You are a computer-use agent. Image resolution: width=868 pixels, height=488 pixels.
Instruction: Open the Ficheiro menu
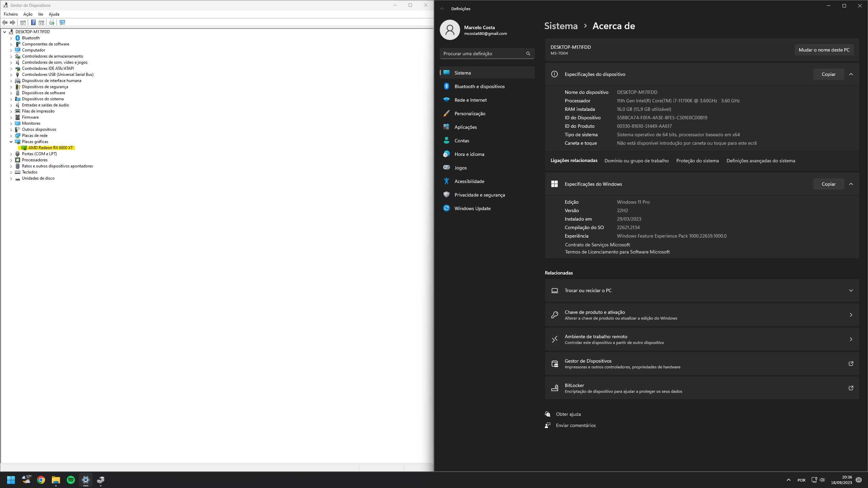(11, 14)
